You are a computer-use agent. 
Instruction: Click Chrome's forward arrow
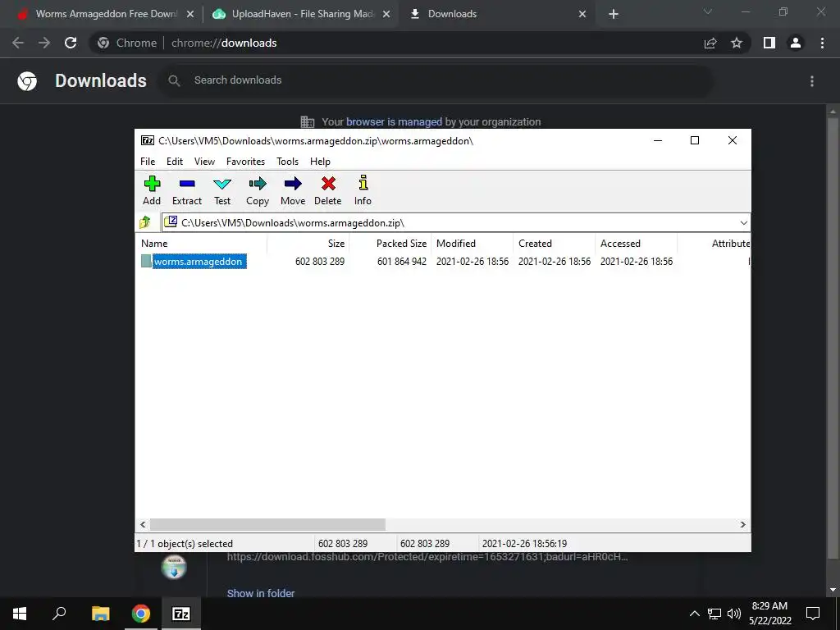point(44,43)
